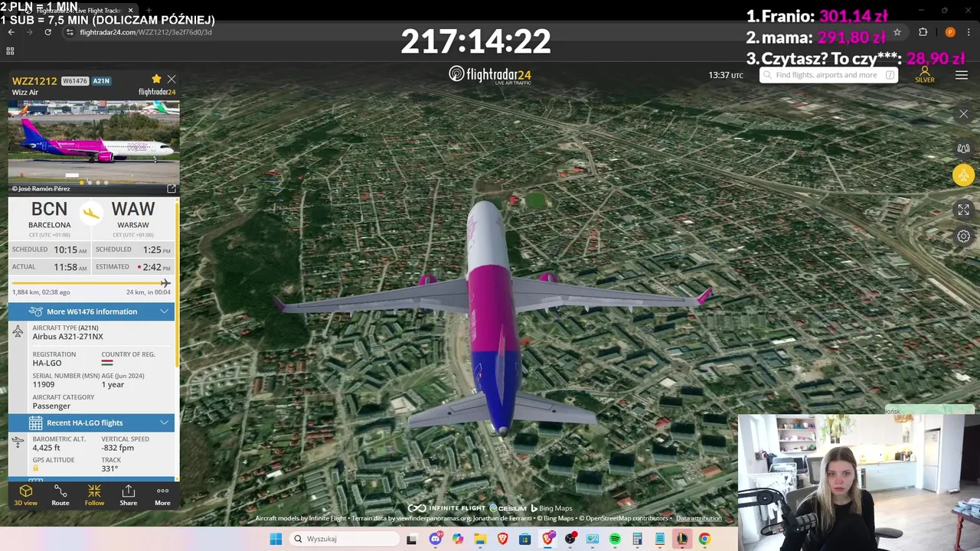Go back in the browser
The image size is (980, 551).
coord(11,32)
